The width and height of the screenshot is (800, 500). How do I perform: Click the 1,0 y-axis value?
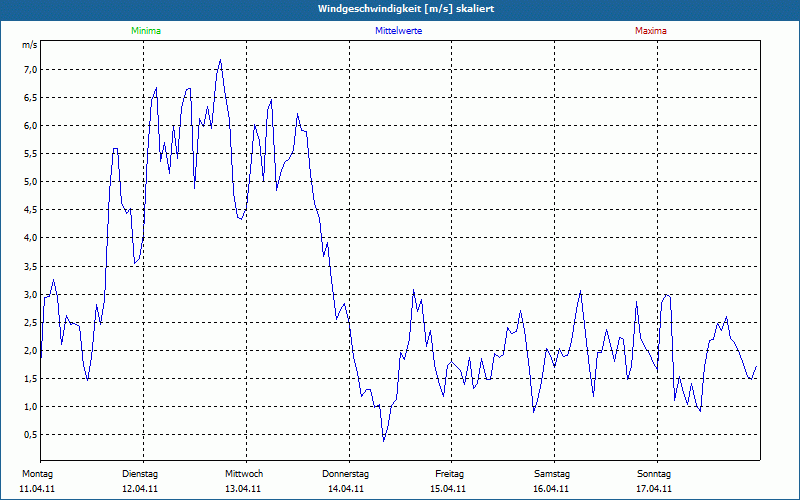tap(30, 407)
